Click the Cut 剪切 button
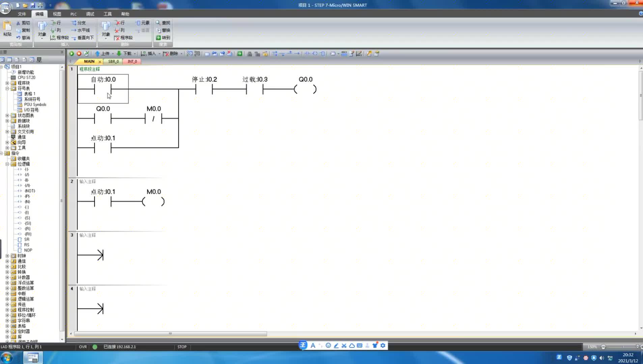This screenshot has height=364, width=643. [23, 23]
